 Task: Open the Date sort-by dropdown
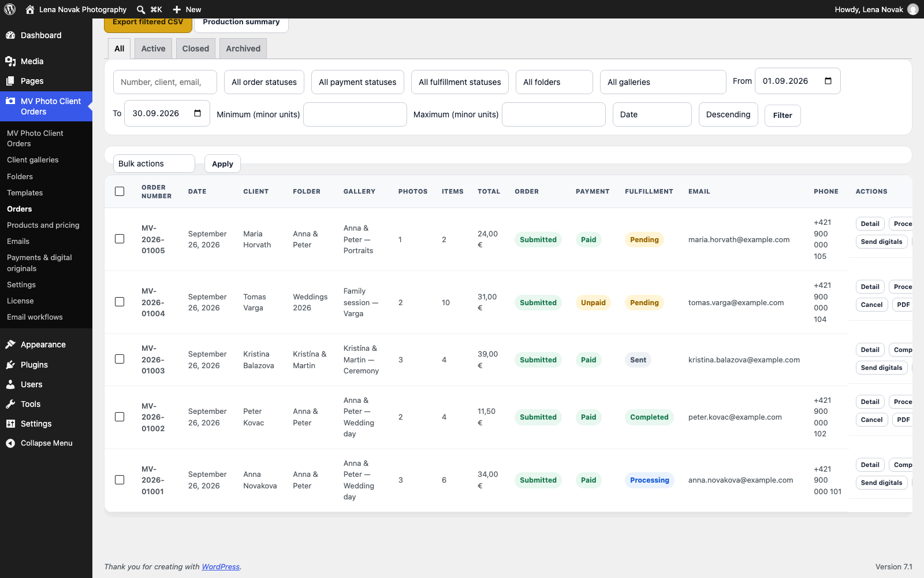pos(652,114)
